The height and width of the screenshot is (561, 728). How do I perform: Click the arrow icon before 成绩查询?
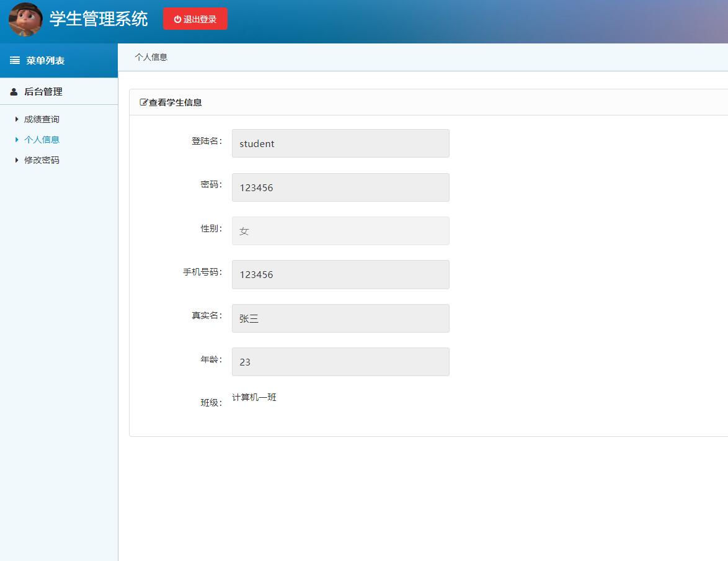tap(16, 119)
